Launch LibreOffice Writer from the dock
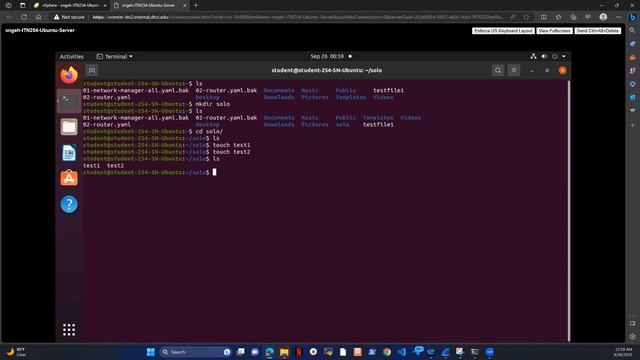Screen dimensions: 640x360 [x=69, y=153]
